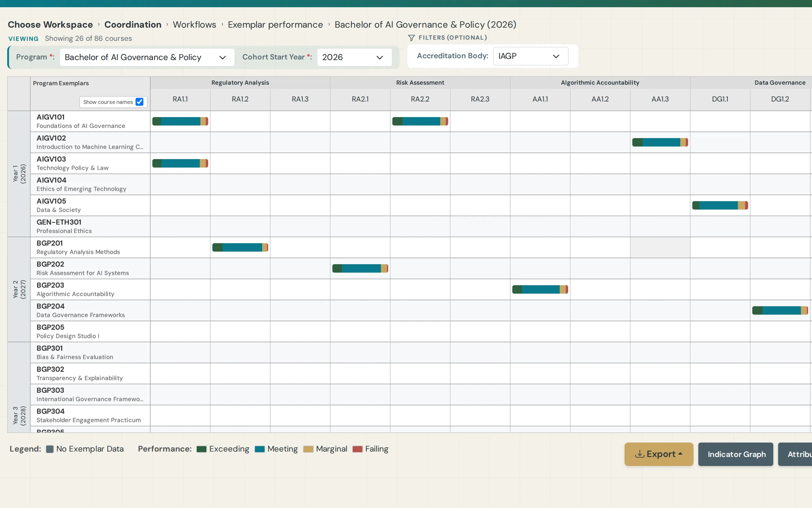Click the Failing legend color swatch

pos(357,449)
